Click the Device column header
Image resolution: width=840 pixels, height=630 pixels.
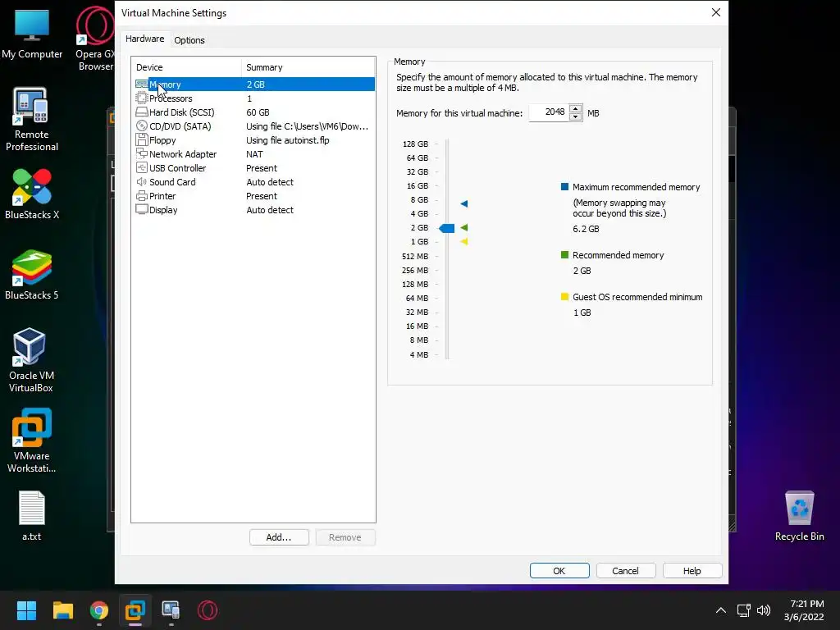click(186, 67)
